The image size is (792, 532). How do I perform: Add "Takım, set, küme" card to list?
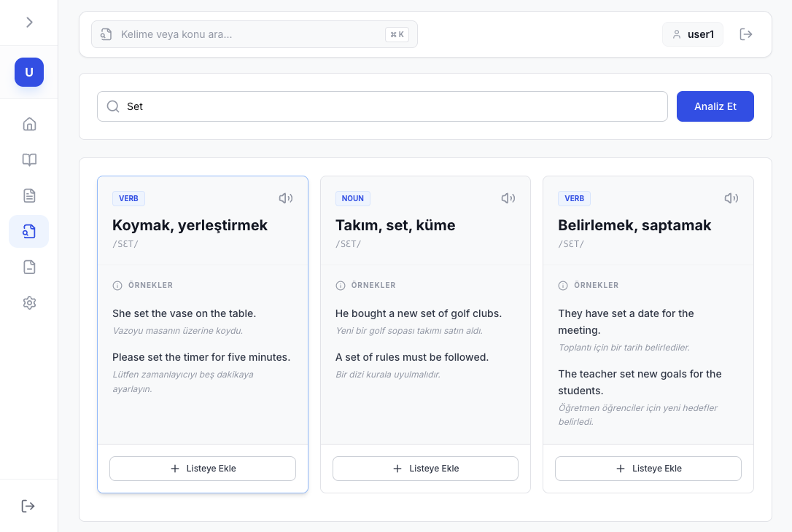click(x=425, y=469)
